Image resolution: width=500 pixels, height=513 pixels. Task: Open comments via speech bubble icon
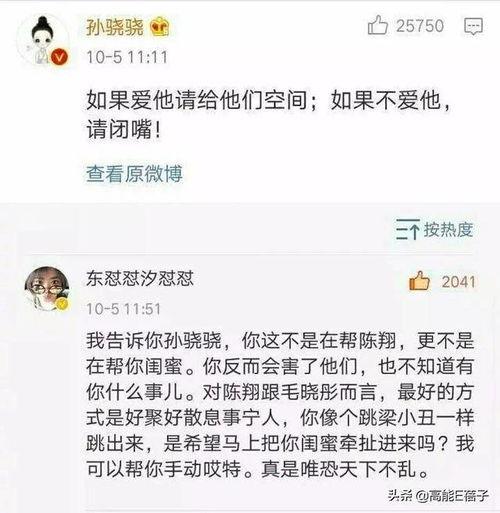click(x=473, y=26)
